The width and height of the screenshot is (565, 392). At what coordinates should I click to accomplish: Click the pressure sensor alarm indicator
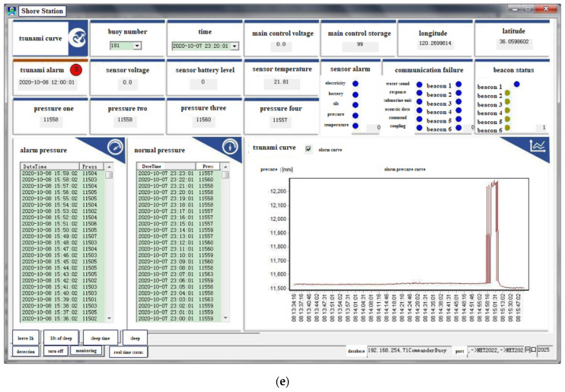(356, 114)
